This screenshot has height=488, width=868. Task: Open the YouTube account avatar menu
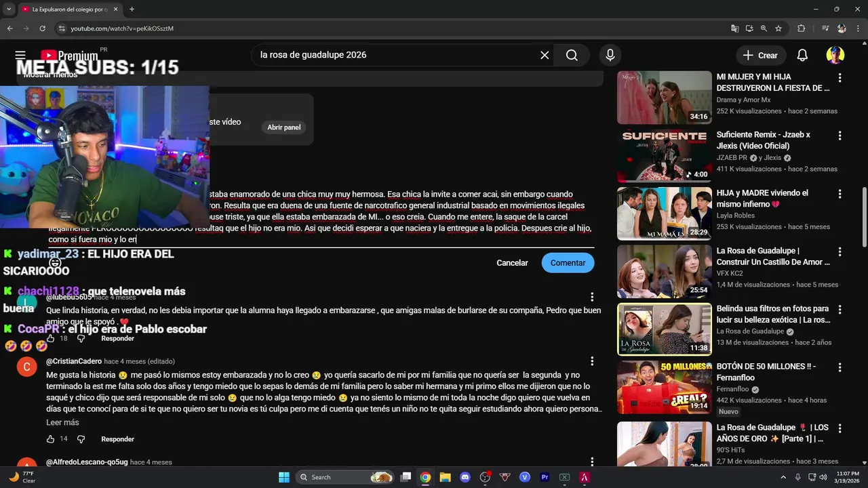[835, 55]
